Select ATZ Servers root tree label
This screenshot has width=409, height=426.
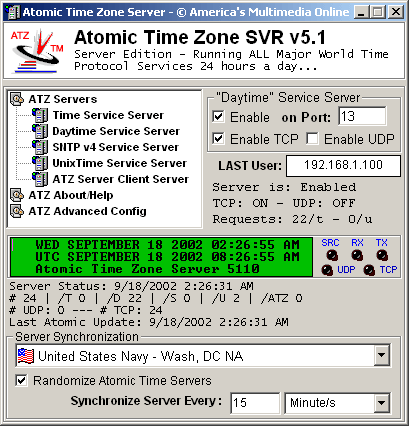pos(63,99)
